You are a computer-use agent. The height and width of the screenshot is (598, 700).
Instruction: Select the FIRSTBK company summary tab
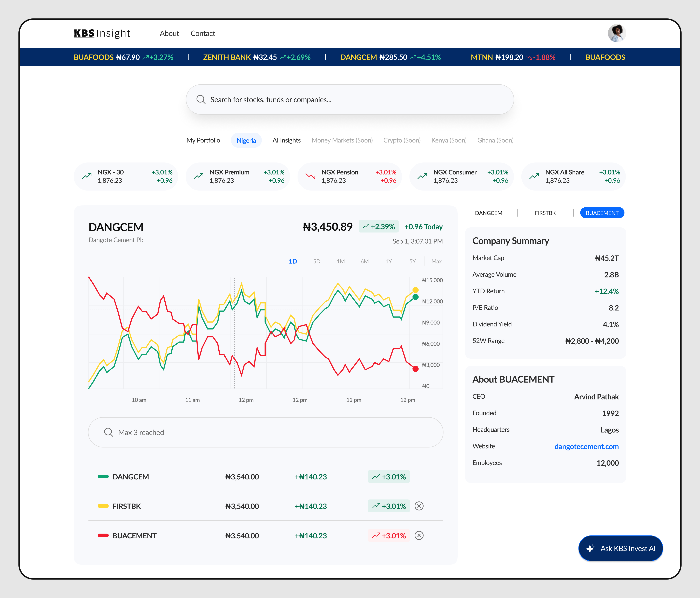point(545,213)
